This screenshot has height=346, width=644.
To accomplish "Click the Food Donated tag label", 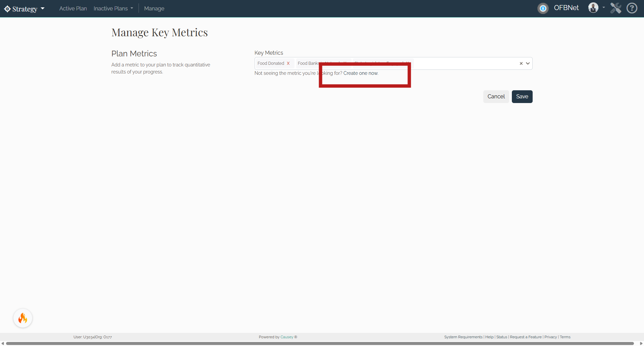I will (271, 63).
